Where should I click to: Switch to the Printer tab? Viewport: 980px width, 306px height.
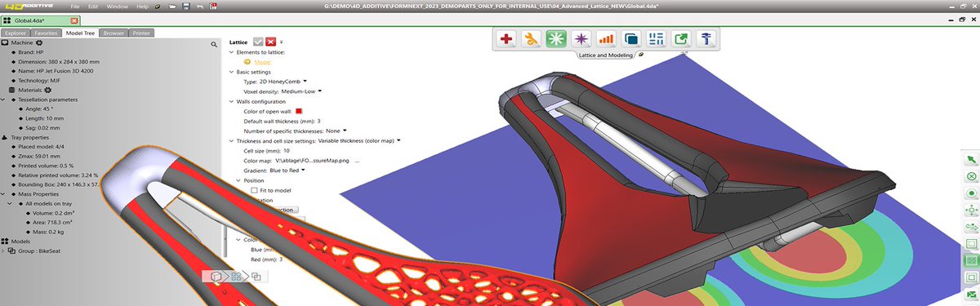[x=142, y=33]
